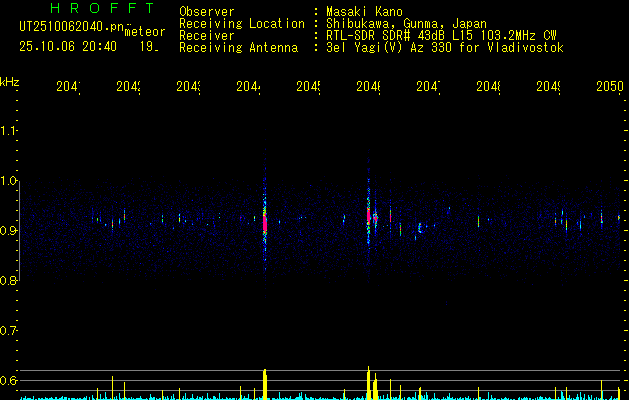Select the 3el Yagi(V) Az 330 antenna description

[x=445, y=48]
